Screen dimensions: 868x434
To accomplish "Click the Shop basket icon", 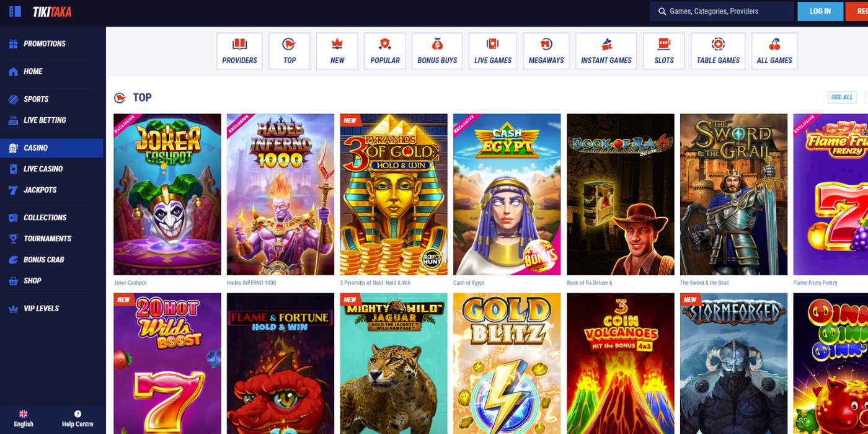I will (x=13, y=281).
